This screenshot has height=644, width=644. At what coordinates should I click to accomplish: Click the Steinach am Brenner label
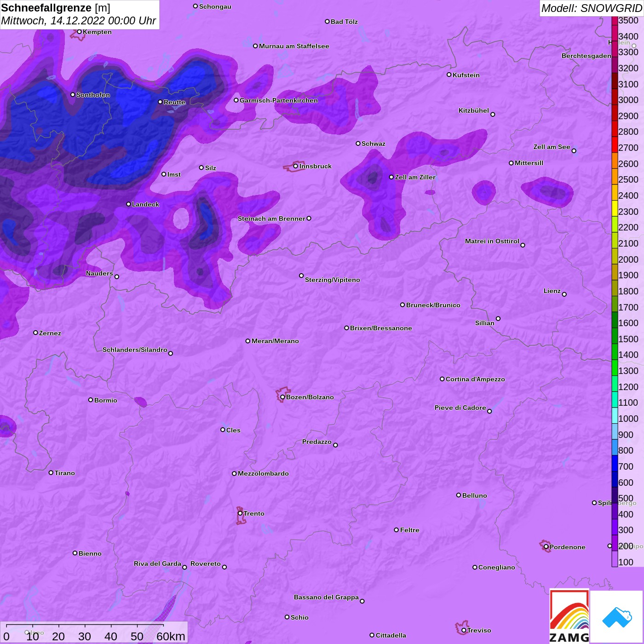click(271, 218)
